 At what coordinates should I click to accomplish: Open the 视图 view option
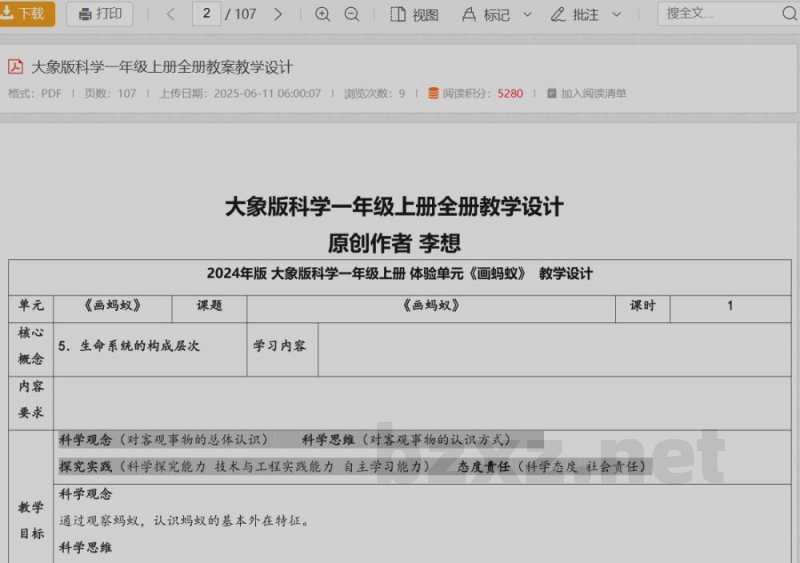414,14
